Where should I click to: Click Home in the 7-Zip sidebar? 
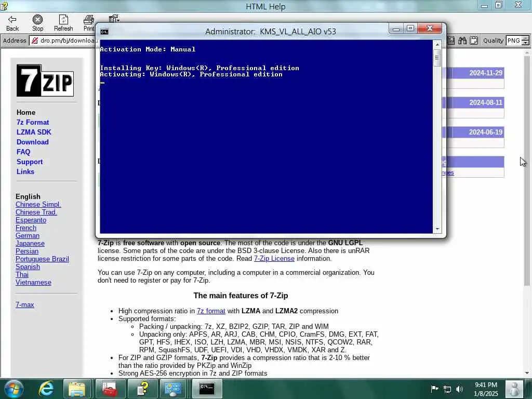point(26,112)
